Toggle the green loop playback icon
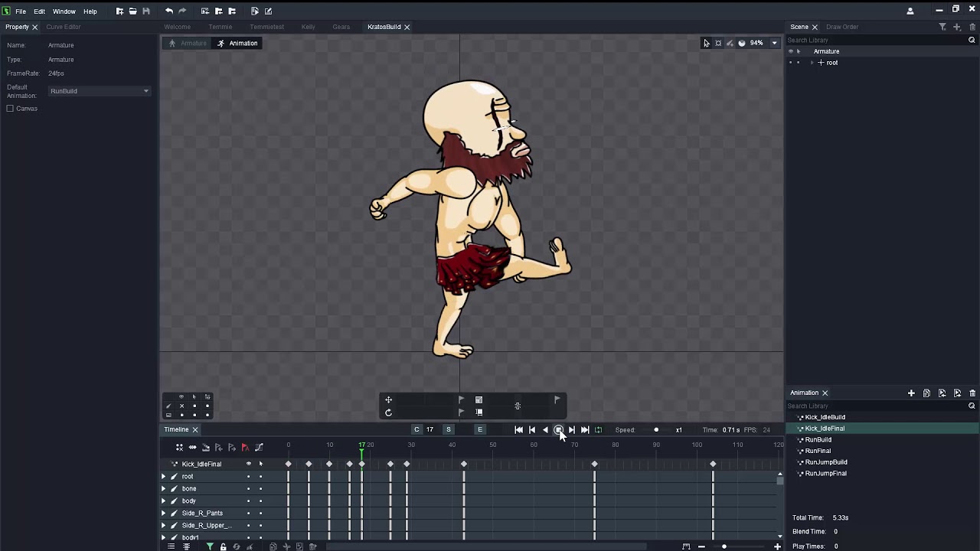 pyautogui.click(x=598, y=430)
